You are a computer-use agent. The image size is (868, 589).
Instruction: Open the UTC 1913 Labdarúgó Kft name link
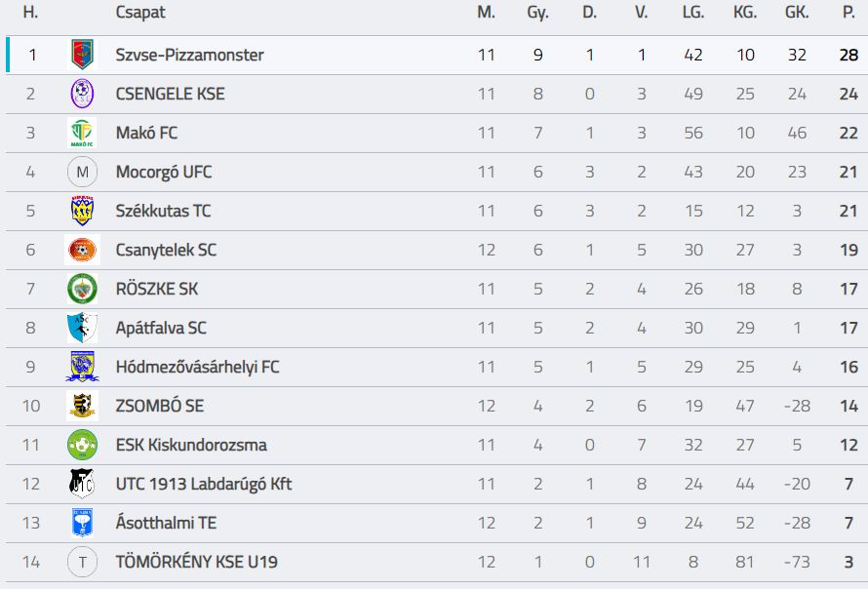pyautogui.click(x=204, y=484)
